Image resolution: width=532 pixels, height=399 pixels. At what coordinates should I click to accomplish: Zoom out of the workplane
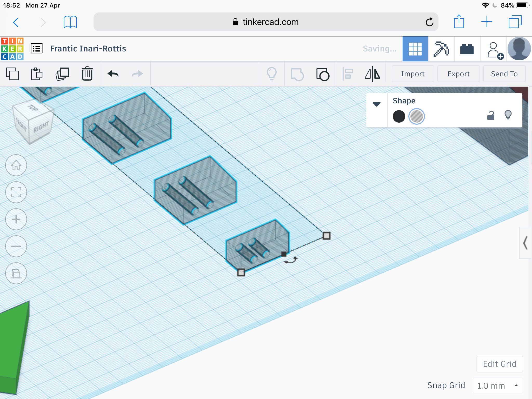point(16,246)
